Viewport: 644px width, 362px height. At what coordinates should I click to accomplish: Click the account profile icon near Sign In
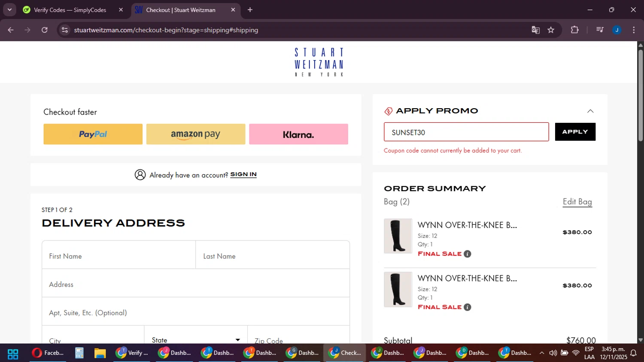click(140, 174)
